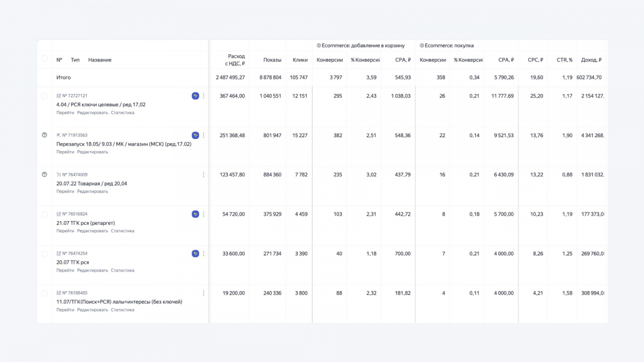This screenshot has height=362, width=644.
Task: Click the blue sparkle icon for campaign 71913563
Action: pyautogui.click(x=195, y=135)
